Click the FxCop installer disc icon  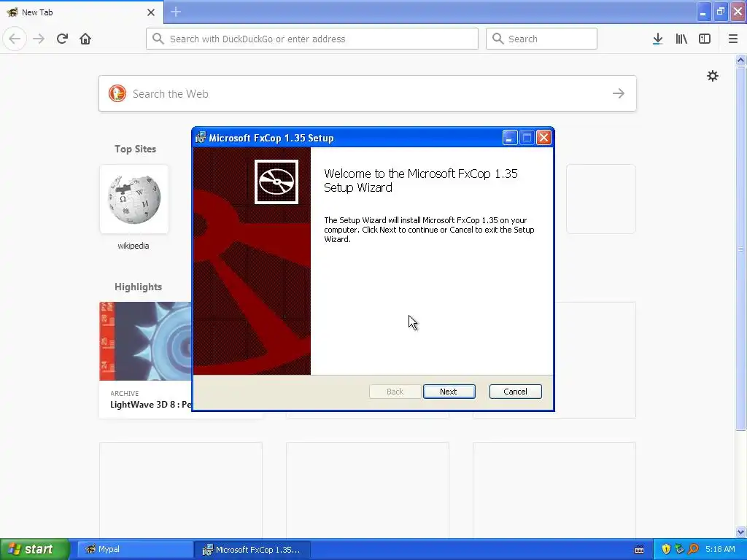276,182
